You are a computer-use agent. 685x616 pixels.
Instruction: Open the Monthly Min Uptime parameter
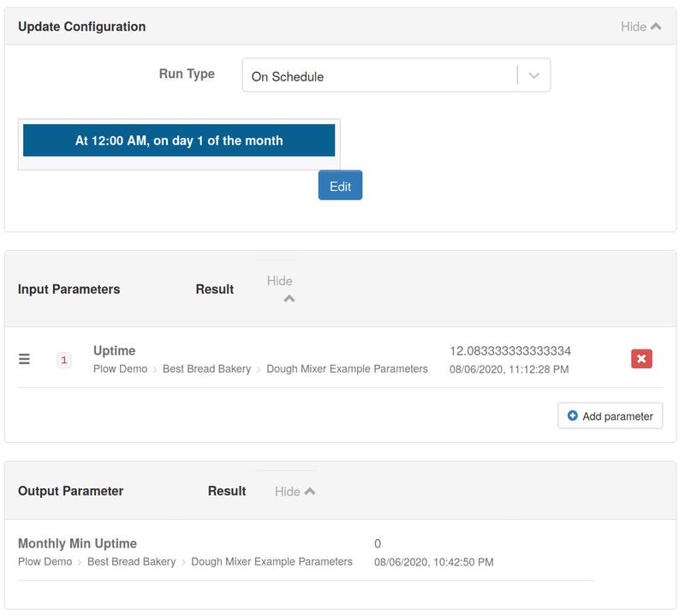click(77, 543)
